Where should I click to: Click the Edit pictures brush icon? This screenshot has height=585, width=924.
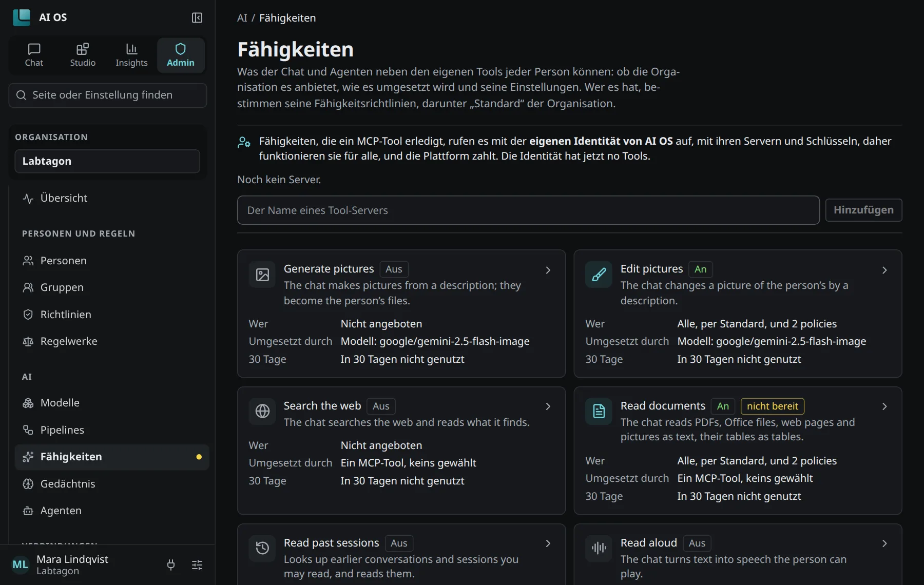tap(599, 275)
